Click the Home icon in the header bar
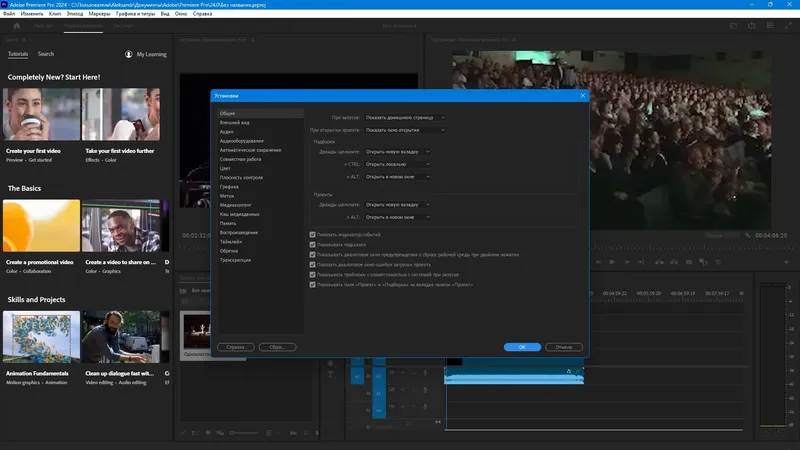 (16, 26)
